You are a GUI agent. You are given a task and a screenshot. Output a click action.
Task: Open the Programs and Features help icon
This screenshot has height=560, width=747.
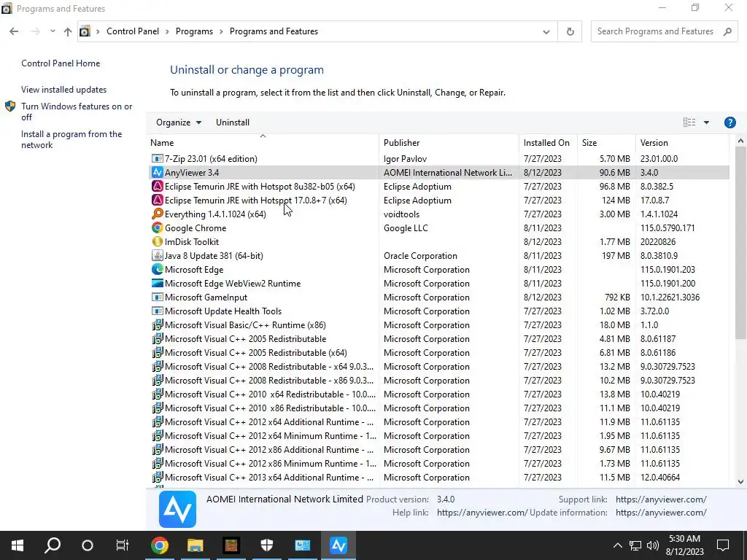pos(729,122)
